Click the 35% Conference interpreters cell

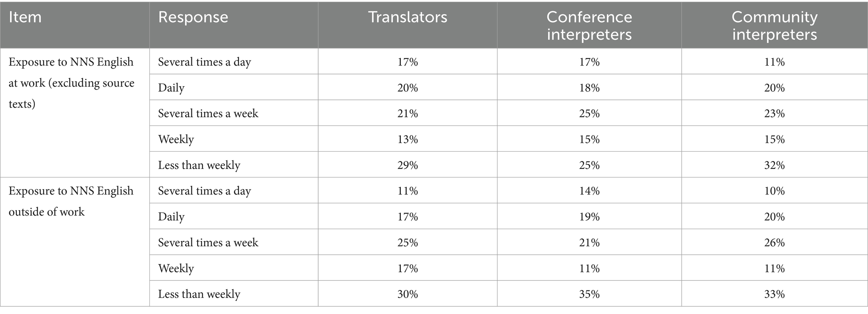pos(589,294)
